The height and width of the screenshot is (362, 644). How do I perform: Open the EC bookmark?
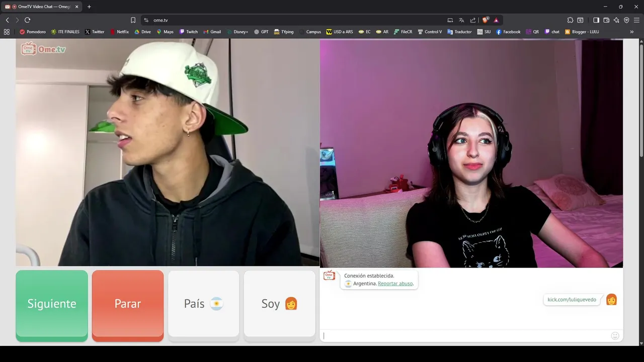pyautogui.click(x=364, y=32)
